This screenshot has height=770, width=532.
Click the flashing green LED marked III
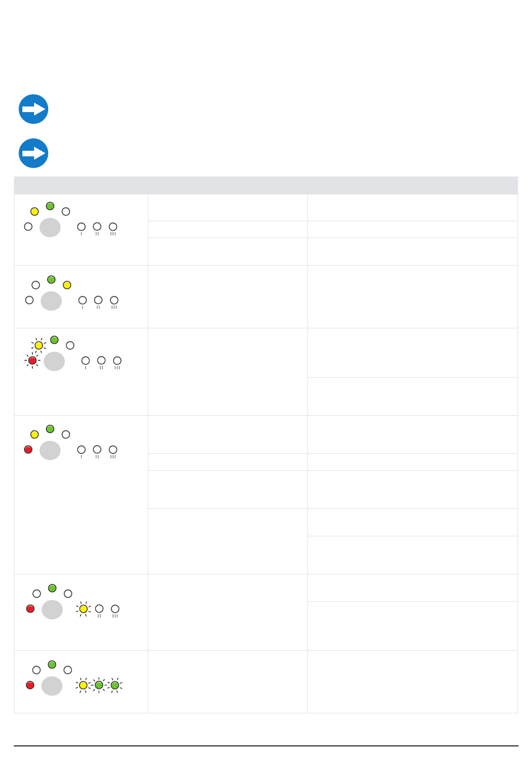point(115,685)
